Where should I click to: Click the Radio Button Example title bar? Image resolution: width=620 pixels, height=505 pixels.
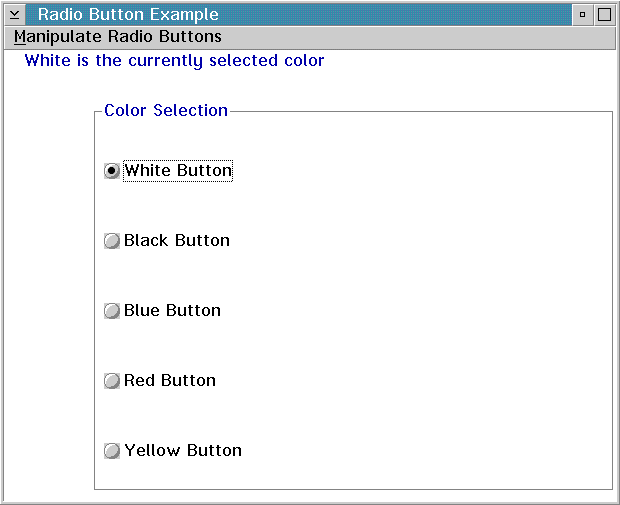299,15
